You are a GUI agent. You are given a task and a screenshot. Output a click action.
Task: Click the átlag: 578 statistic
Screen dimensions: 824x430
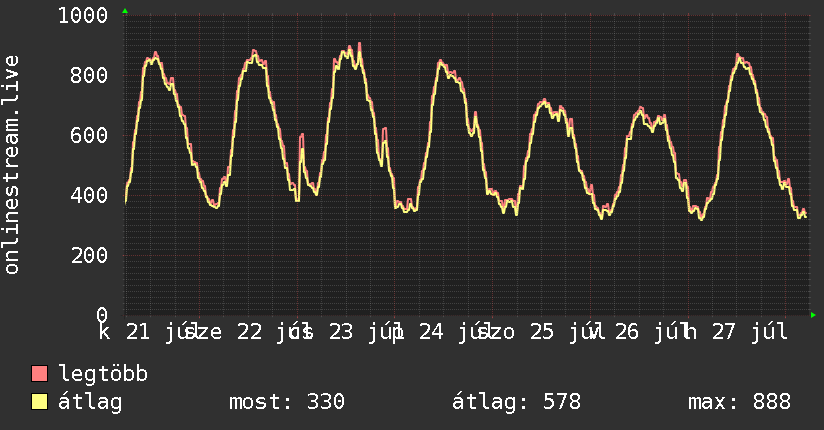point(517,402)
